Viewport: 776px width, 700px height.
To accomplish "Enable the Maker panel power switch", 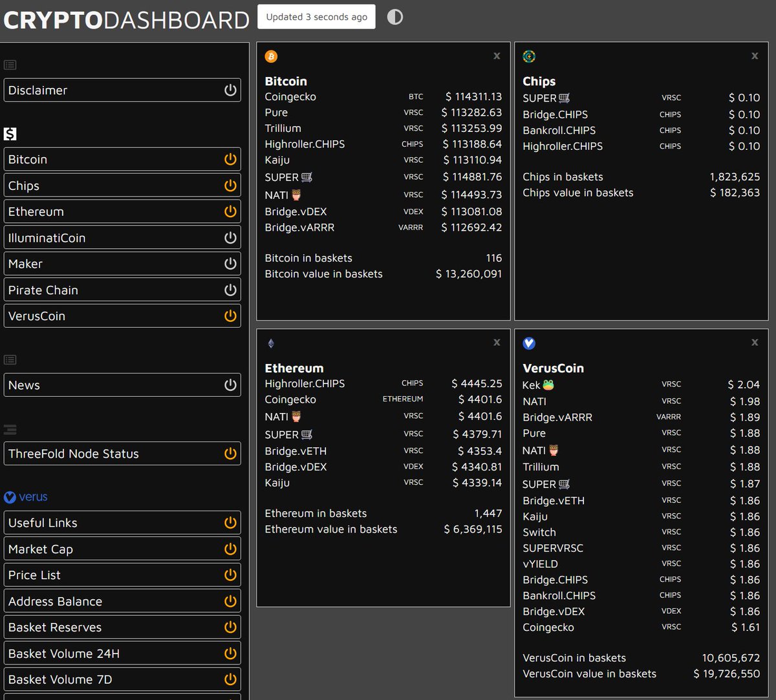I will click(230, 264).
